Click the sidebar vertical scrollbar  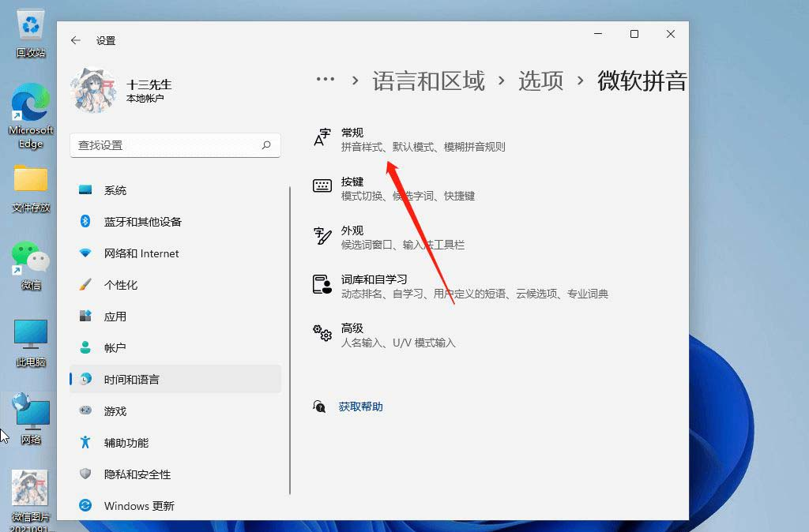[290, 340]
